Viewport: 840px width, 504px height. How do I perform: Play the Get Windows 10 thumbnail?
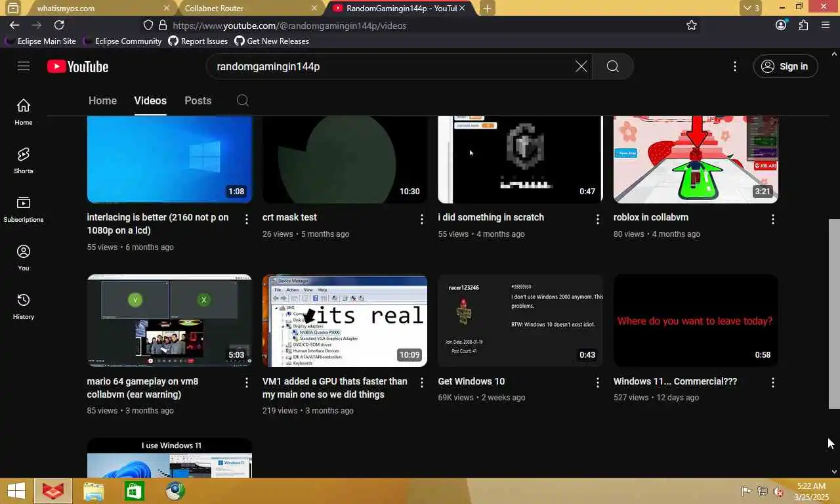coord(520,320)
